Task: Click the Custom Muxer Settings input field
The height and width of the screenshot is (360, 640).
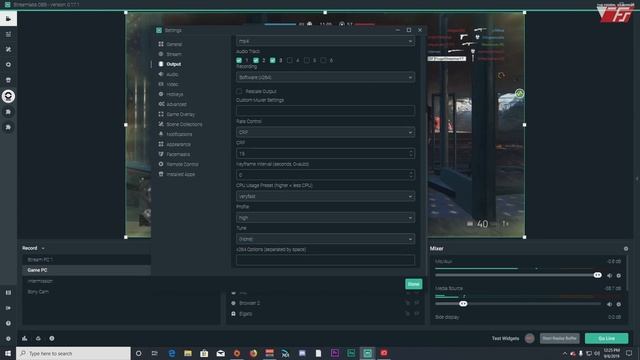Action: (x=325, y=110)
